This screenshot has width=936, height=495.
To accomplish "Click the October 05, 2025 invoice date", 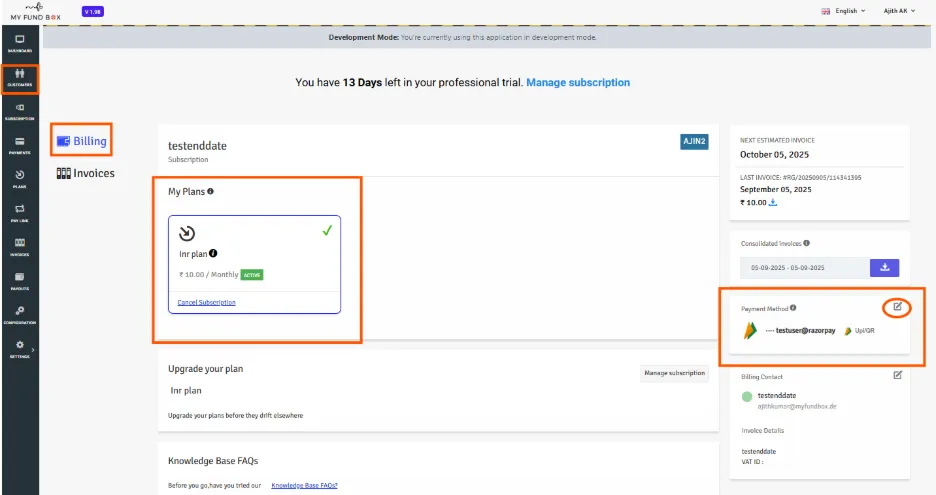I will [x=774, y=155].
